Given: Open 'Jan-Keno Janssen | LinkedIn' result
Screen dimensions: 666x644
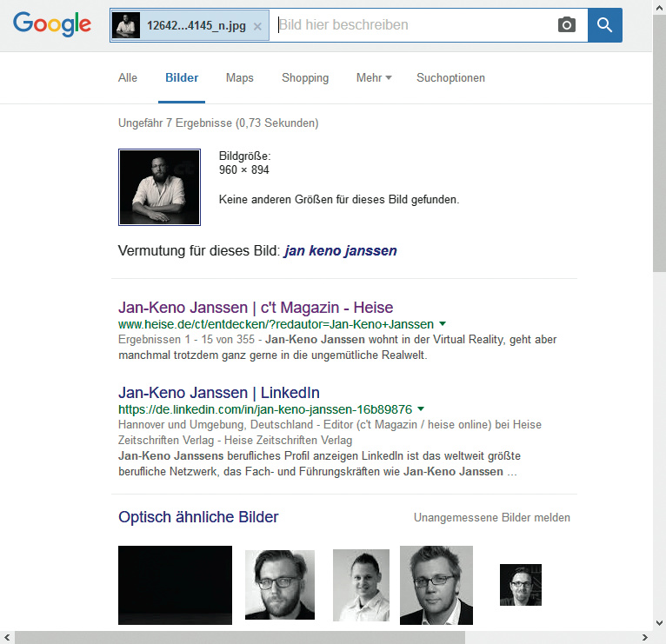Looking at the screenshot, I should (219, 393).
